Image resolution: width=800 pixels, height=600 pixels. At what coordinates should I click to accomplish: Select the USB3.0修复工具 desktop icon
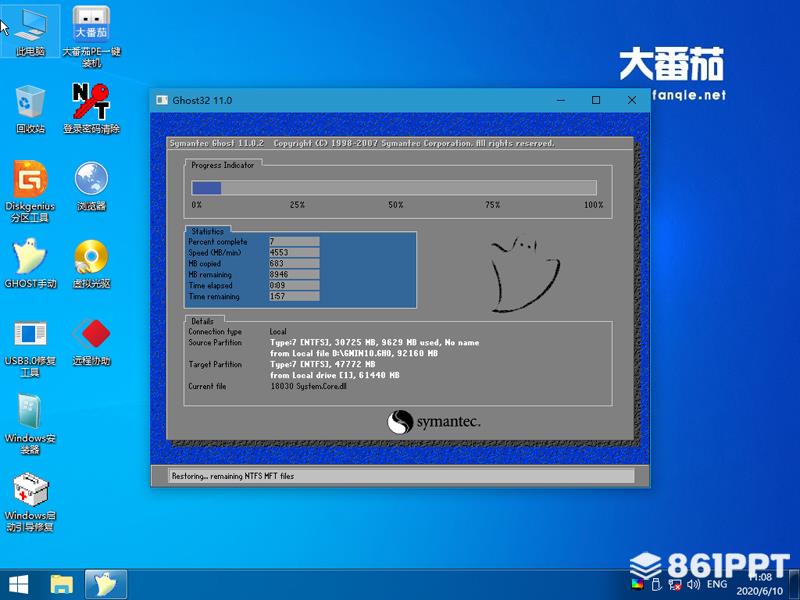tap(30, 348)
